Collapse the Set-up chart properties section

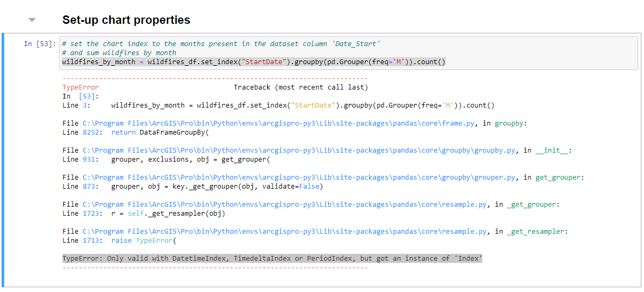tap(32, 20)
